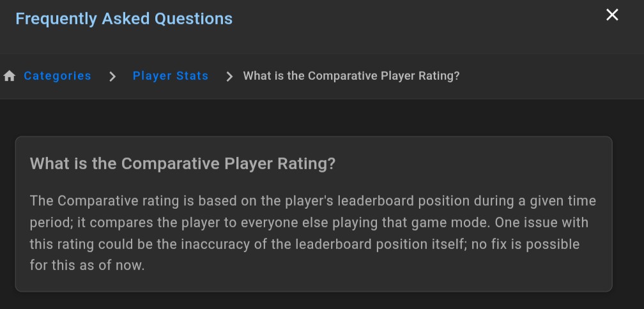Click the chevron right after Player Stats
Image resolution: width=644 pixels, height=309 pixels.
pyautogui.click(x=230, y=77)
